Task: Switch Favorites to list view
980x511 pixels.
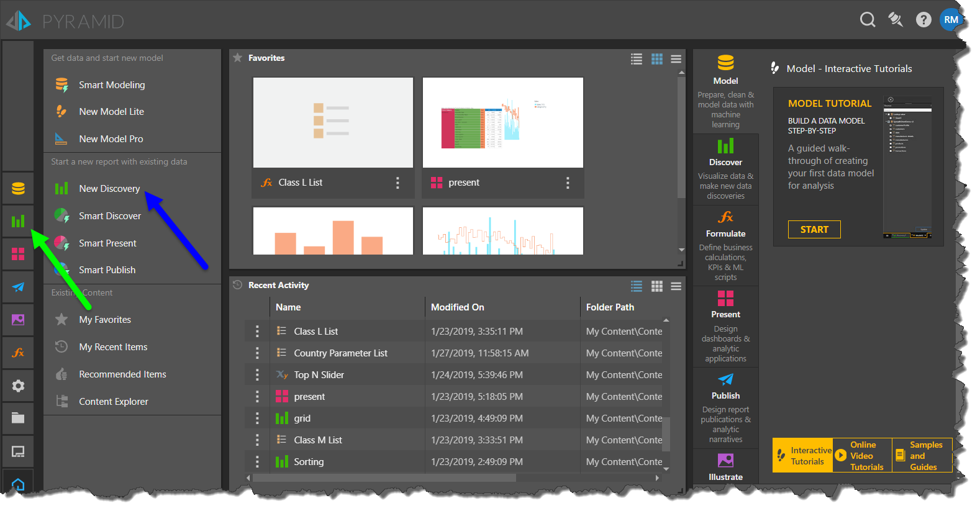Action: tap(637, 59)
